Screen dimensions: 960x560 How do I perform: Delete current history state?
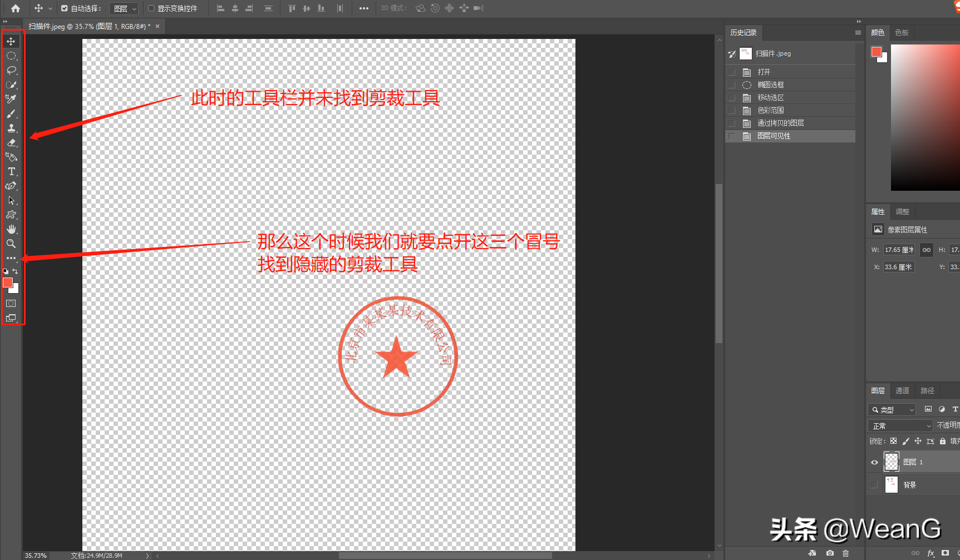(846, 553)
